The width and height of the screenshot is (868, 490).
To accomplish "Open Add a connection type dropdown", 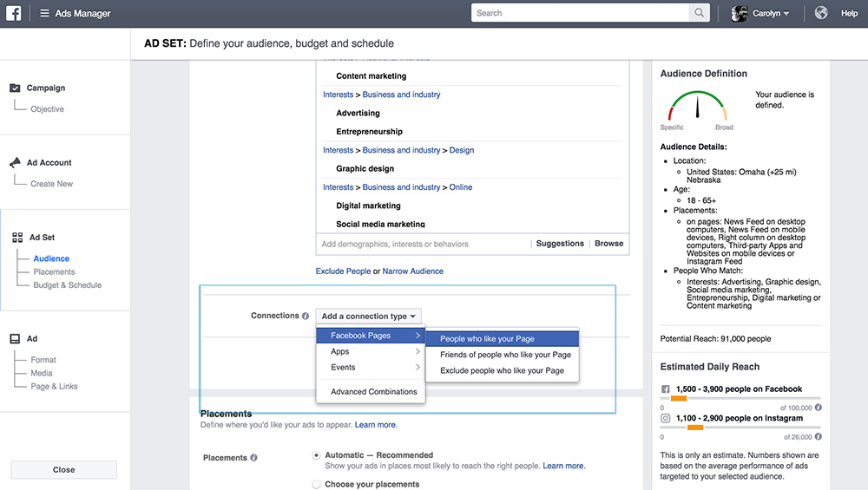I will [x=369, y=317].
